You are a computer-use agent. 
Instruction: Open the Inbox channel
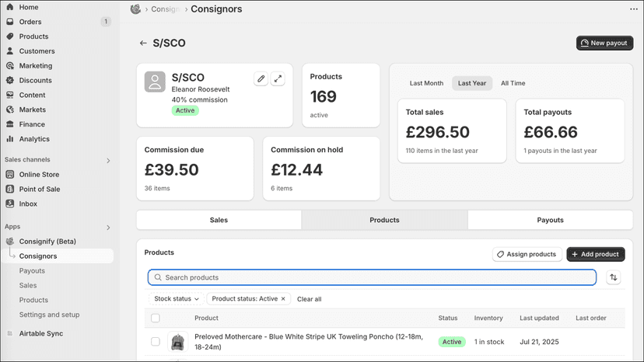pos(28,204)
